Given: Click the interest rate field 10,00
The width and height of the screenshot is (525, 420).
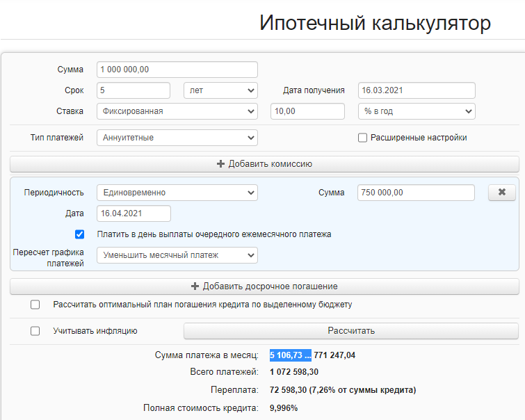Looking at the screenshot, I should tap(307, 111).
